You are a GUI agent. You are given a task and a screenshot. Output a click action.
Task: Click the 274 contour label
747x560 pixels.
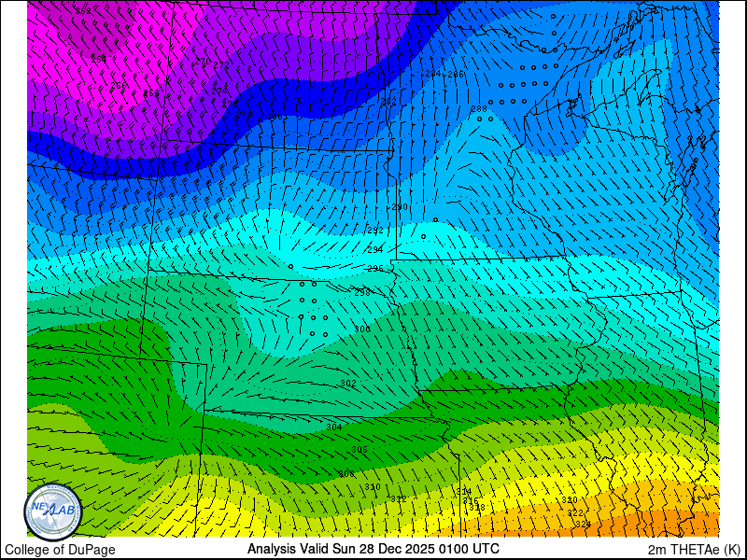coord(219,91)
